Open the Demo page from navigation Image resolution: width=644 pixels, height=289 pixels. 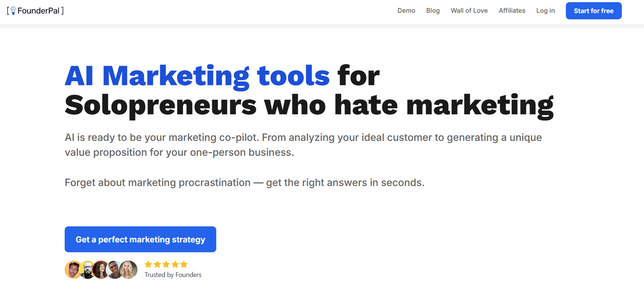click(406, 10)
